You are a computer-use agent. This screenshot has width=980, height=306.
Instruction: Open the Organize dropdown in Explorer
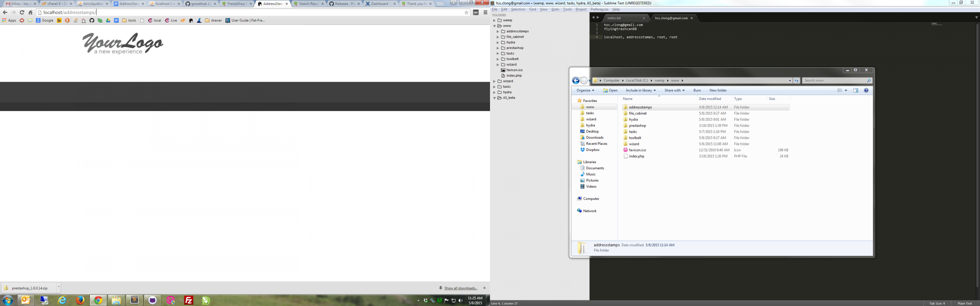click(585, 91)
